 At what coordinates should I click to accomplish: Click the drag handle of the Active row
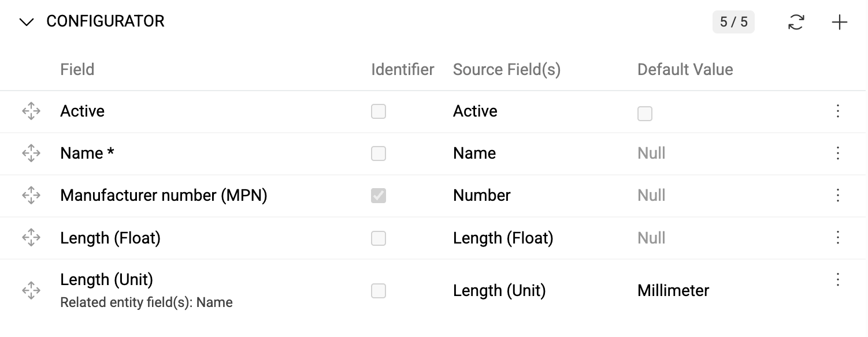click(x=31, y=111)
